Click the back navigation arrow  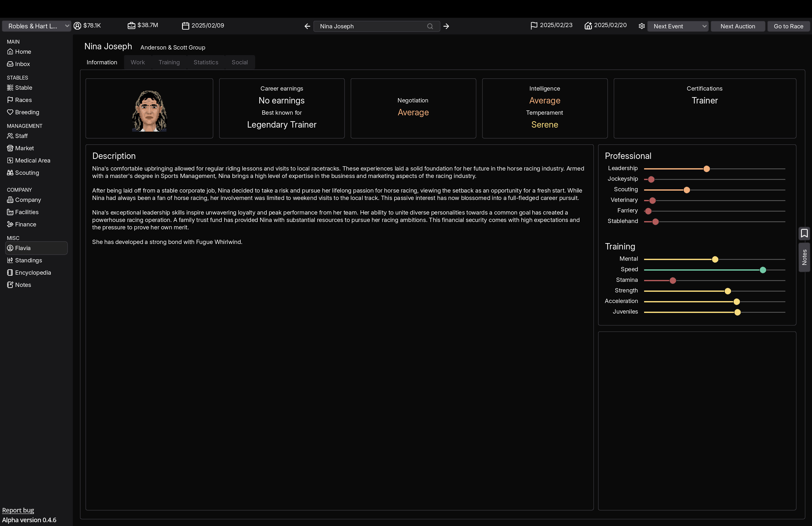pos(307,26)
